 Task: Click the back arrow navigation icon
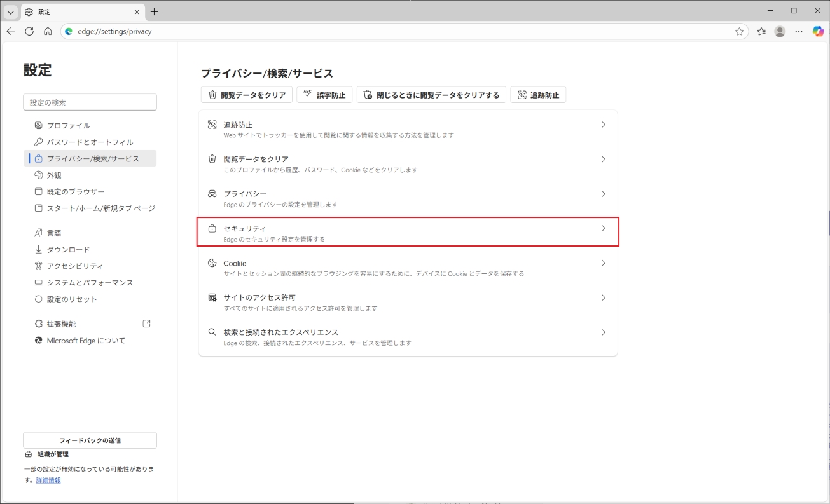pyautogui.click(x=11, y=31)
